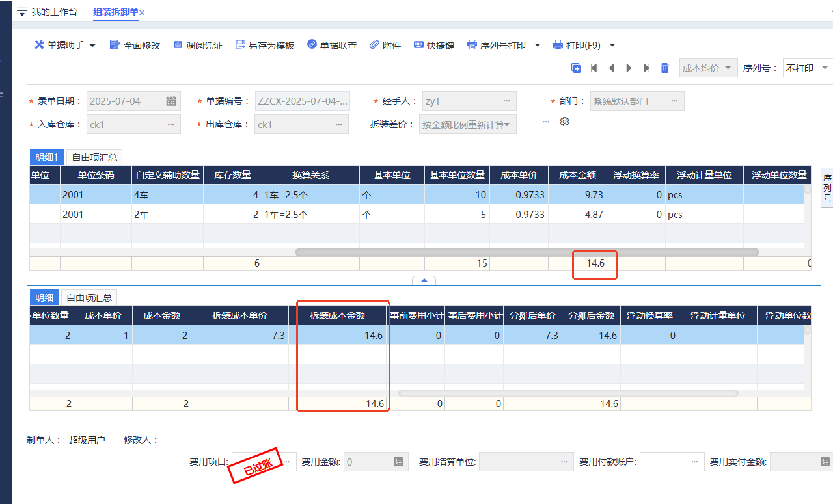
Task: Select the 明细1 tab in upper grid
Action: point(47,157)
